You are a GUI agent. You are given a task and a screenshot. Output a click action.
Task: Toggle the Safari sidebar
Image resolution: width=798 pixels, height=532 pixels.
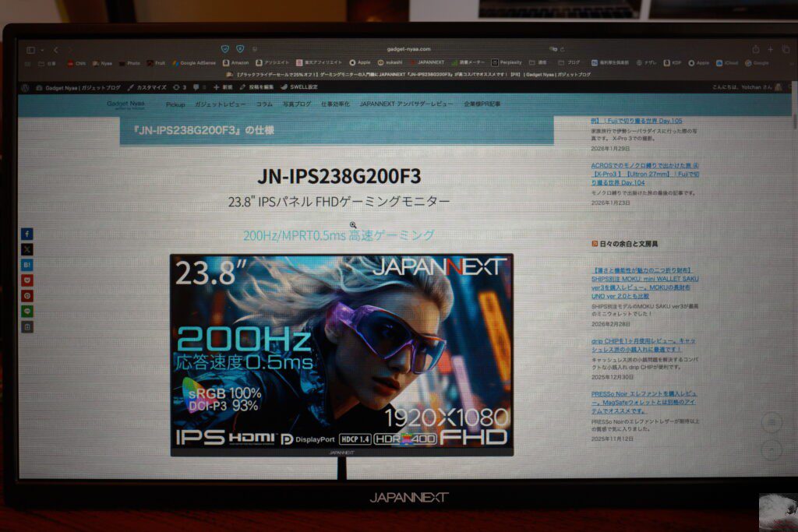pyautogui.click(x=30, y=50)
